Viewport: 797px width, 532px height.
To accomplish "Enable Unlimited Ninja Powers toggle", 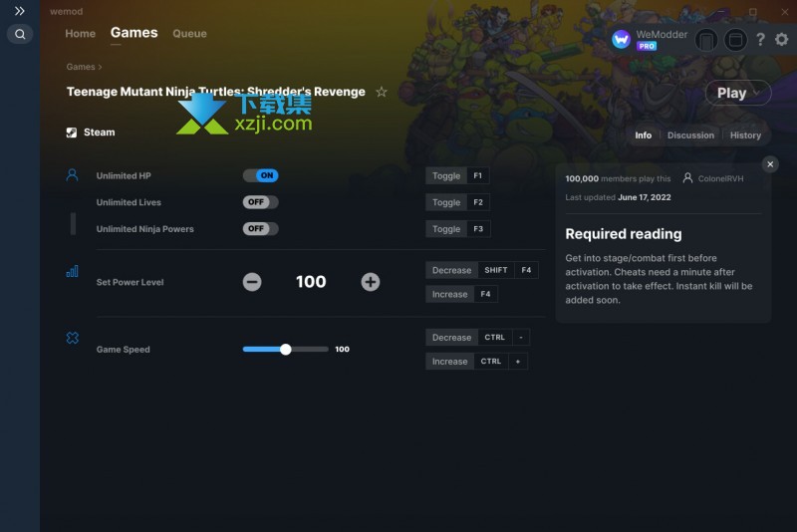I will (260, 229).
